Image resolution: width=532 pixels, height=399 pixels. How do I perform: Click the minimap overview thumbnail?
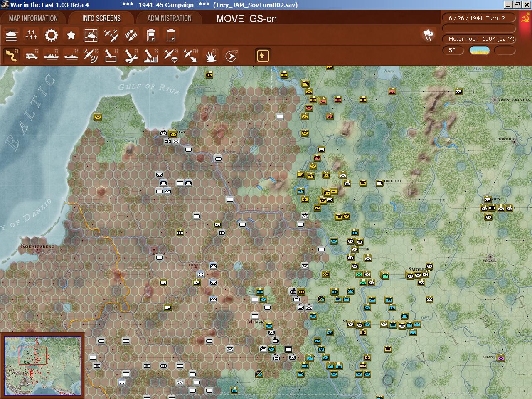coord(42,366)
